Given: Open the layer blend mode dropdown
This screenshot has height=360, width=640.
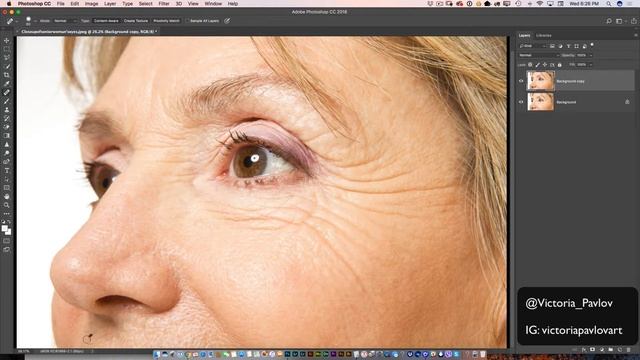Looking at the screenshot, I should point(538,55).
